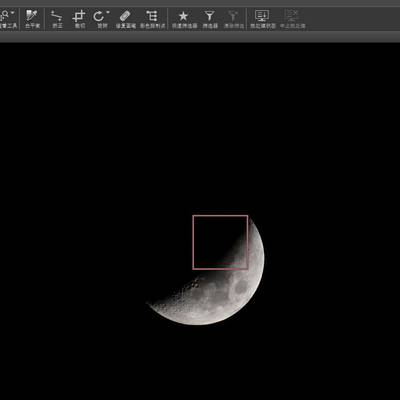This screenshot has width=400, height=400.
Task: Open the funnel filter tool
Action: (209, 16)
